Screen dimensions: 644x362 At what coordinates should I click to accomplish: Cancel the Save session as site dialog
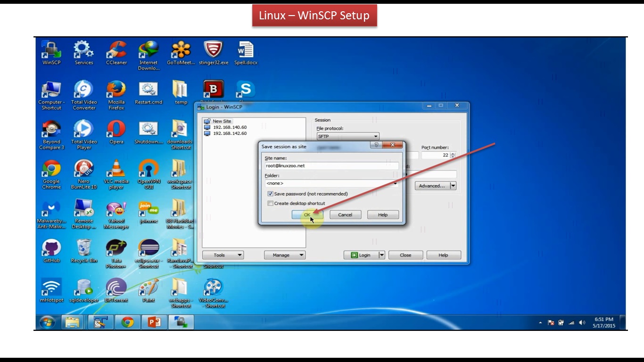pyautogui.click(x=345, y=214)
